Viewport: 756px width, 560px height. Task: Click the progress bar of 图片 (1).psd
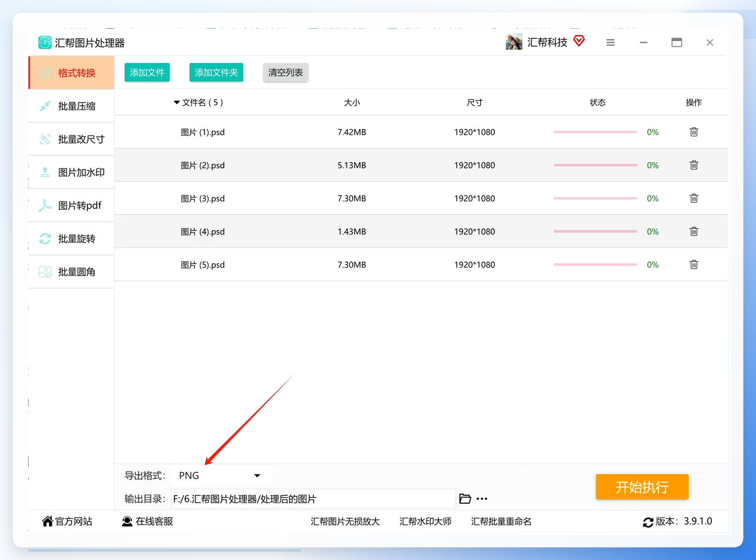click(595, 132)
